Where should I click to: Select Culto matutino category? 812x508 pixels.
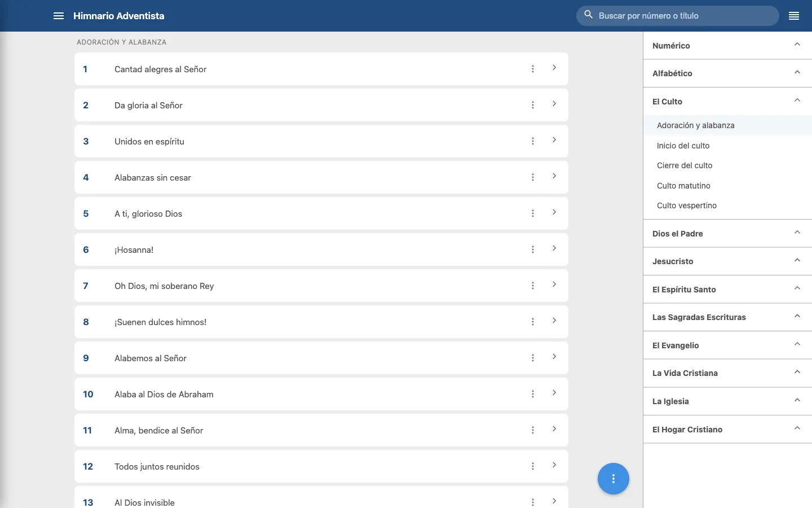[x=727, y=186]
